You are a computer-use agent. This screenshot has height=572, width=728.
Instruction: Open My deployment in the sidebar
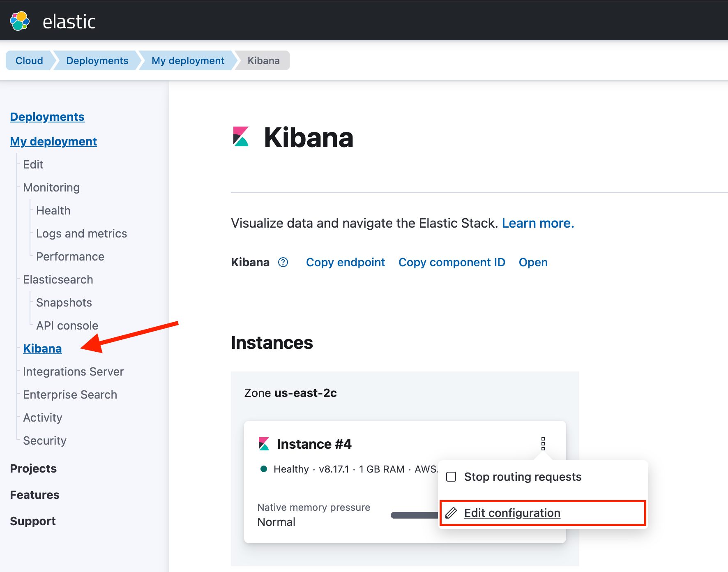53,141
